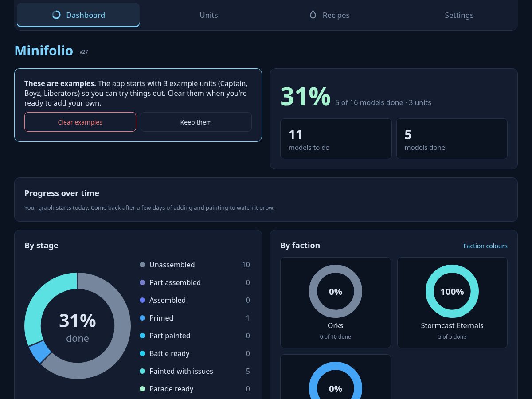Click the Parade ready stage label
Image resolution: width=532 pixels, height=399 pixels.
[x=172, y=389]
